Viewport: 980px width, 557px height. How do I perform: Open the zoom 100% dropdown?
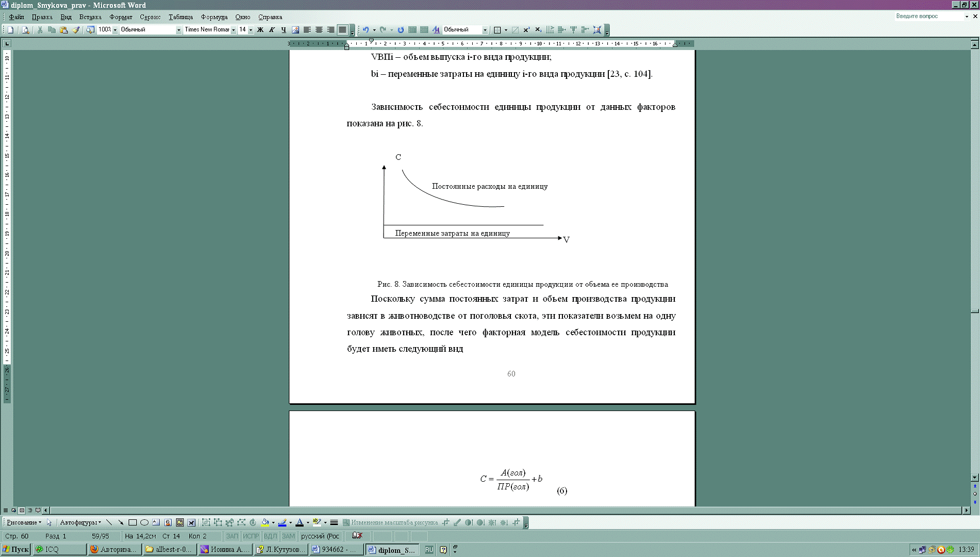tap(115, 30)
